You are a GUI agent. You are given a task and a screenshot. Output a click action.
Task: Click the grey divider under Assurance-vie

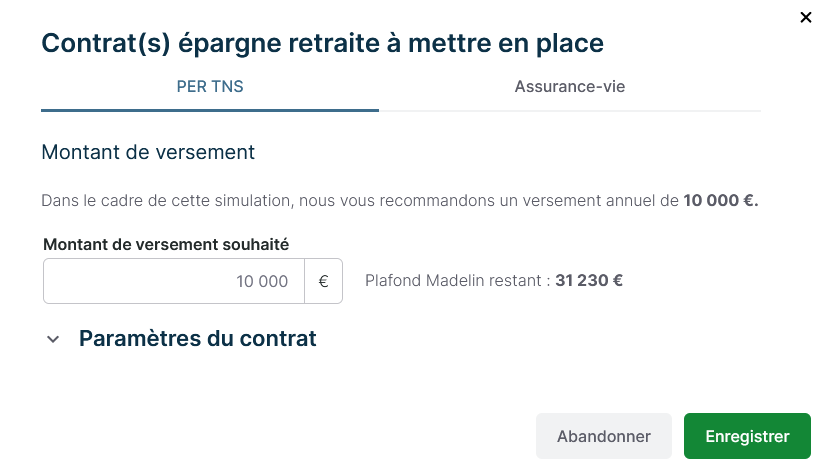(570, 110)
